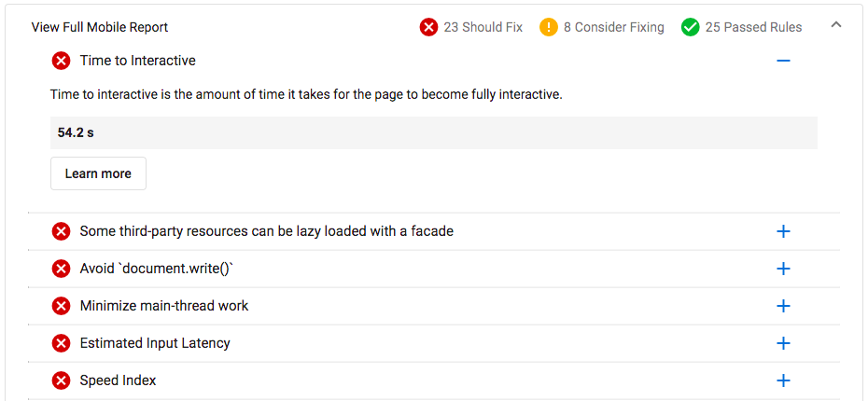868x401 pixels.
Task: Expand Avoid document.write() with plus icon
Action: pos(783,269)
